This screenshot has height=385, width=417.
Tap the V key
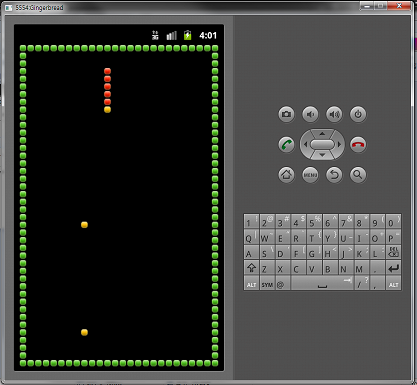tap(314, 268)
